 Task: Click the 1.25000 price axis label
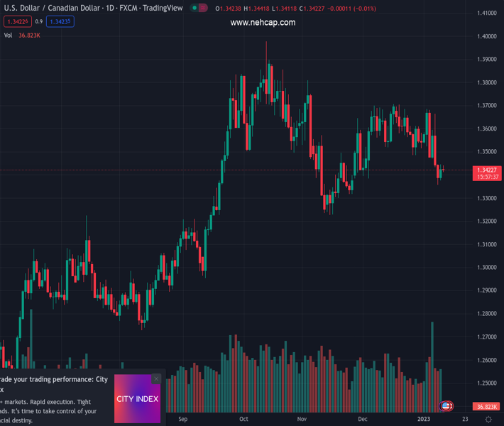487,383
